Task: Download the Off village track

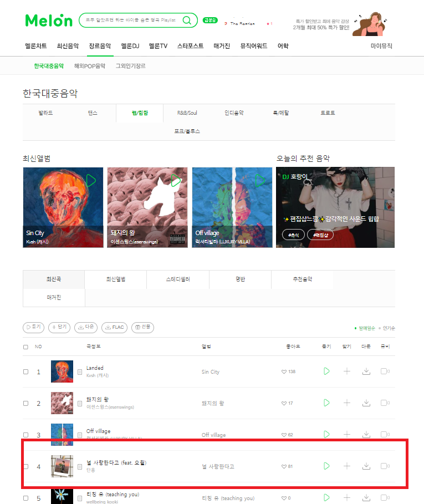Action: pos(366,434)
